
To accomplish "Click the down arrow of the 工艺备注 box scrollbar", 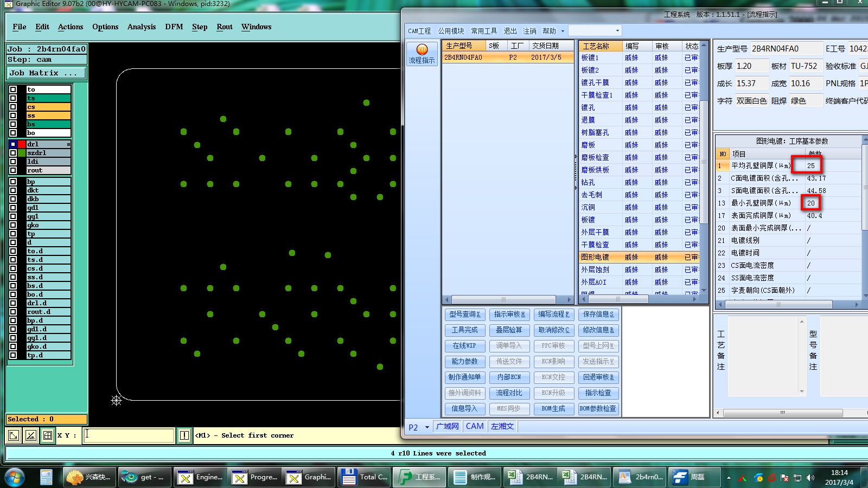I will pos(802,391).
